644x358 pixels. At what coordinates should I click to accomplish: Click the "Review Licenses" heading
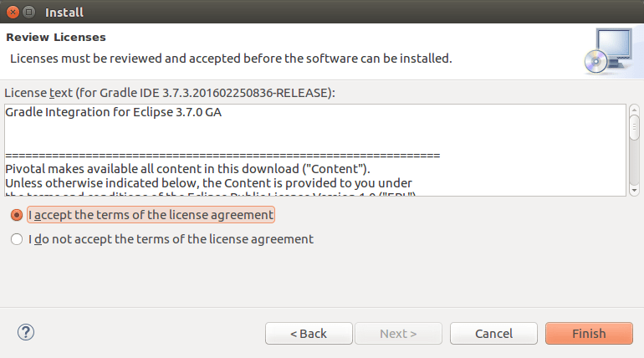point(55,38)
